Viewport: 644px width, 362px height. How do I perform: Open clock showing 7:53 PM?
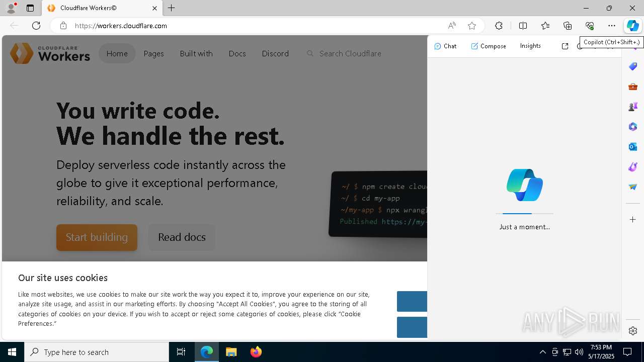(x=601, y=352)
